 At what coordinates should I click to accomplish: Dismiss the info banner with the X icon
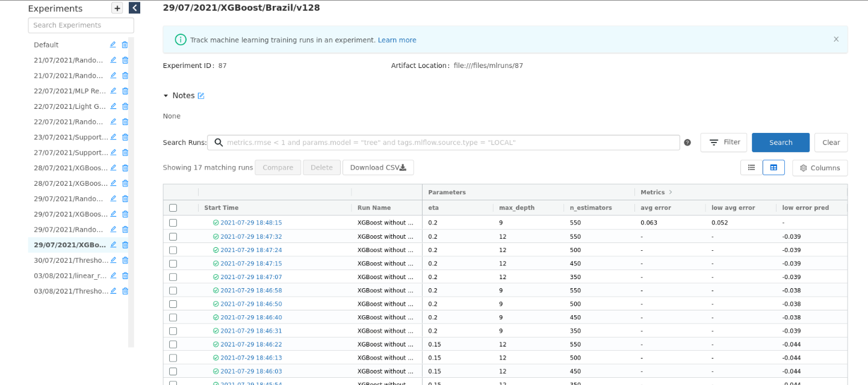click(836, 39)
